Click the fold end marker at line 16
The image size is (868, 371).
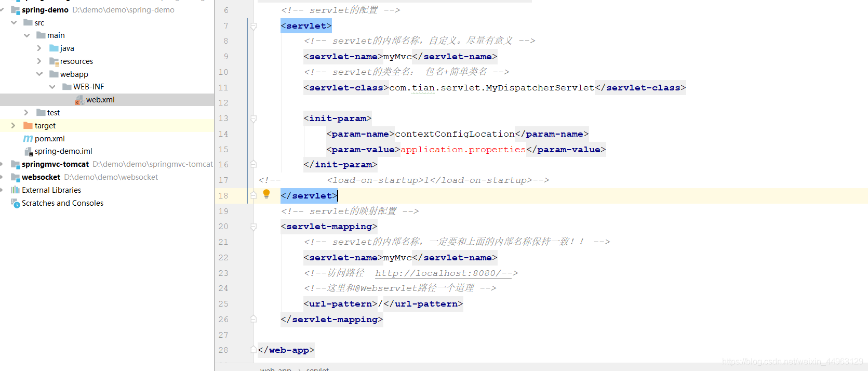(x=253, y=164)
